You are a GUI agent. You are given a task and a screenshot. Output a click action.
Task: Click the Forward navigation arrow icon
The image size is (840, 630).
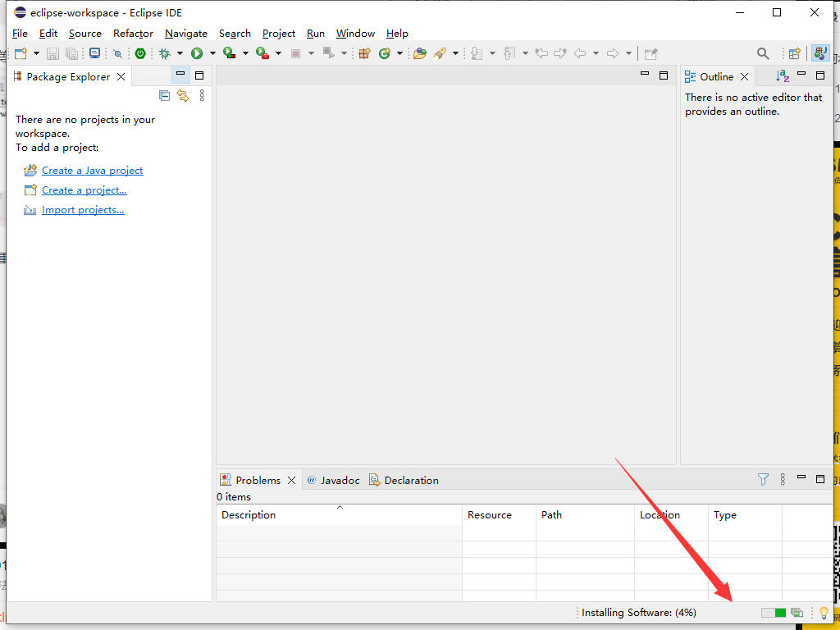click(612, 53)
